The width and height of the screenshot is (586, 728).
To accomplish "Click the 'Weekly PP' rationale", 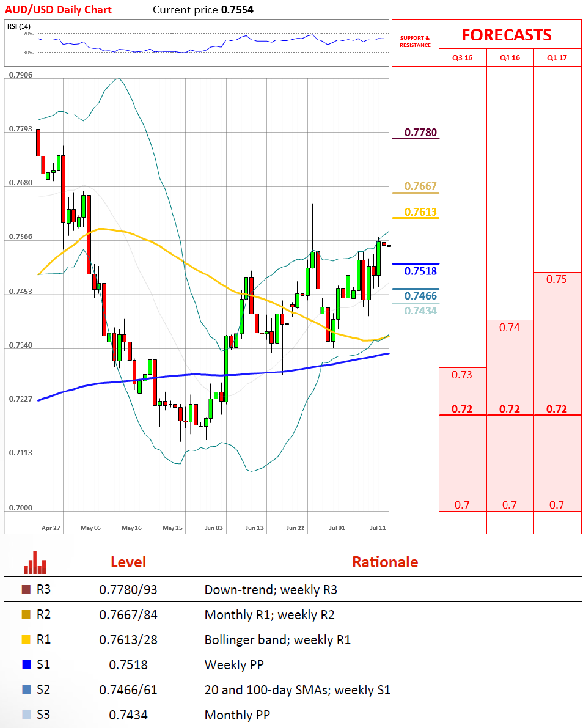I will pos(234,665).
